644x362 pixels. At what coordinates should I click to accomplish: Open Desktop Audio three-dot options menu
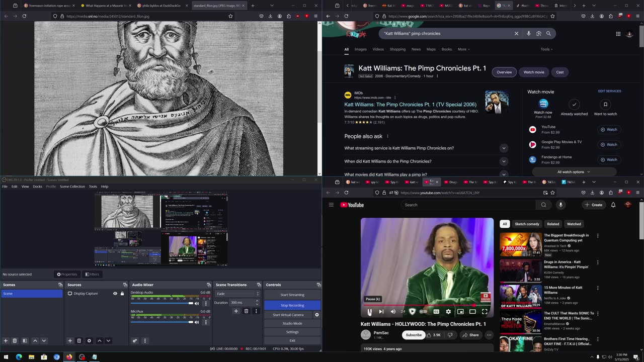point(206,303)
